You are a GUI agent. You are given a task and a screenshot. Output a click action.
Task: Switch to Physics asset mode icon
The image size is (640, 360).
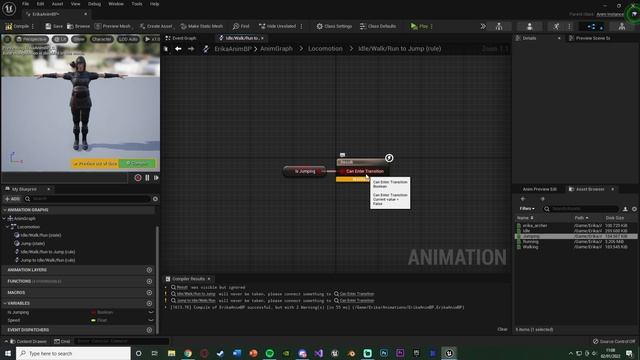click(x=622, y=26)
